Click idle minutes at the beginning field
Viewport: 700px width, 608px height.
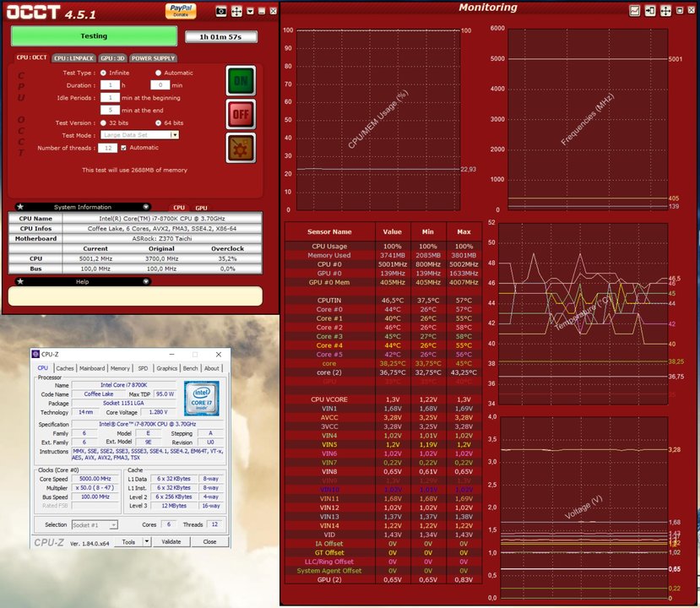tap(111, 97)
